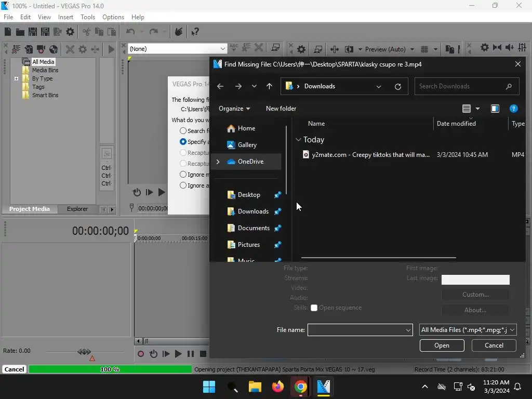Open Video Preview properties gear icon
Screen dimensions: 532x399
[301, 49]
